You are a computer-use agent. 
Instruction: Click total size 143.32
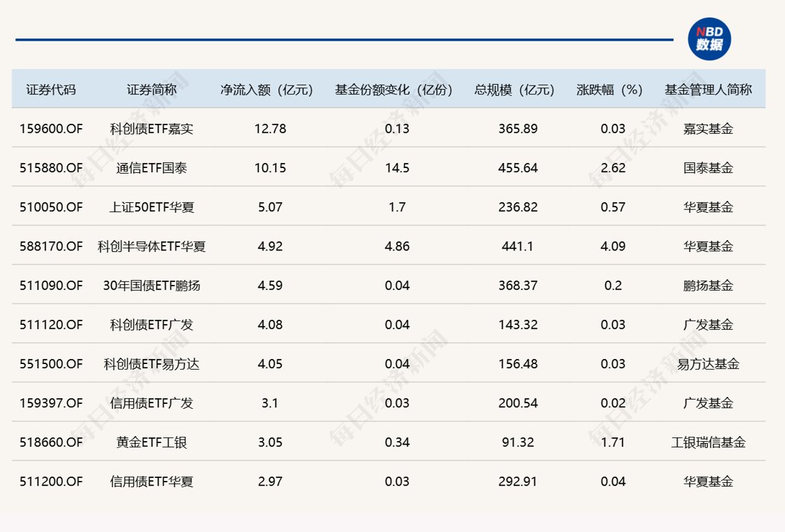pos(517,324)
